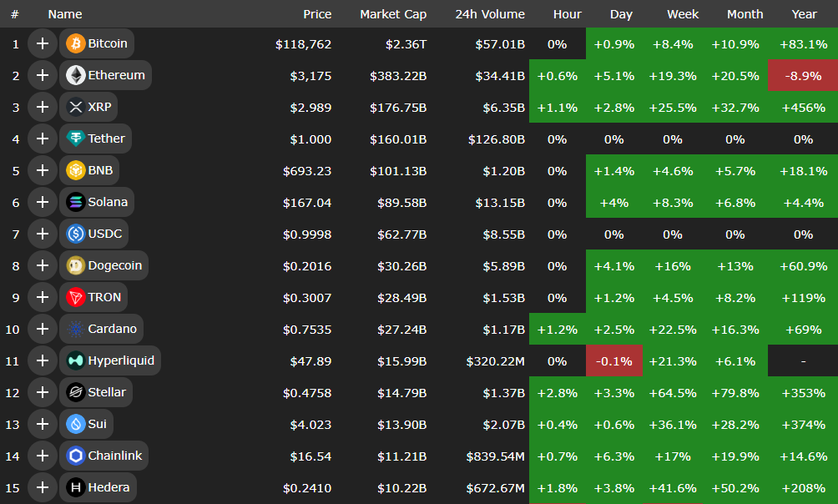
Task: Select the Year column header
Action: (x=803, y=14)
